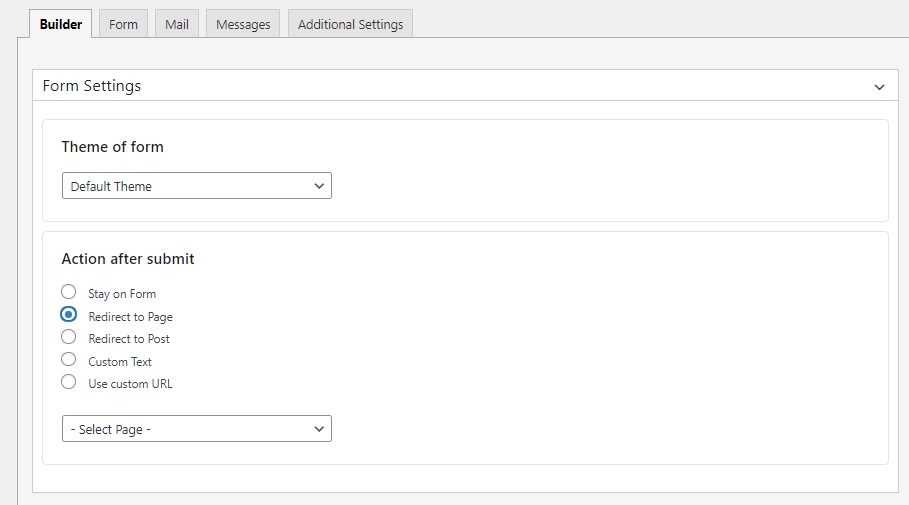The width and height of the screenshot is (909, 505).
Task: Switch to the Mail tab
Action: point(177,24)
